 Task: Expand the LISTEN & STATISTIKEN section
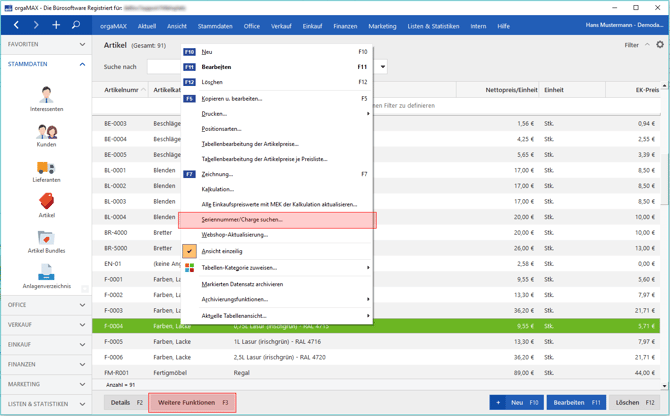pyautogui.click(x=46, y=404)
